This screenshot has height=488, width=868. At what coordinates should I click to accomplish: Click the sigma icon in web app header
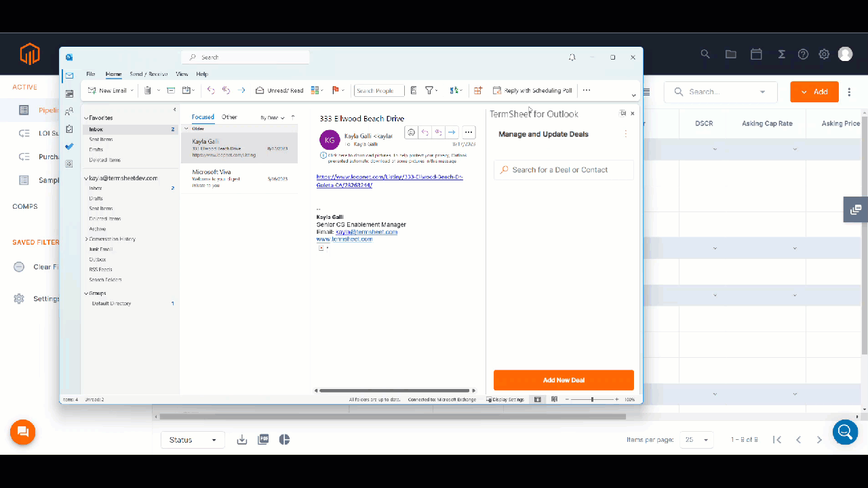pyautogui.click(x=782, y=54)
